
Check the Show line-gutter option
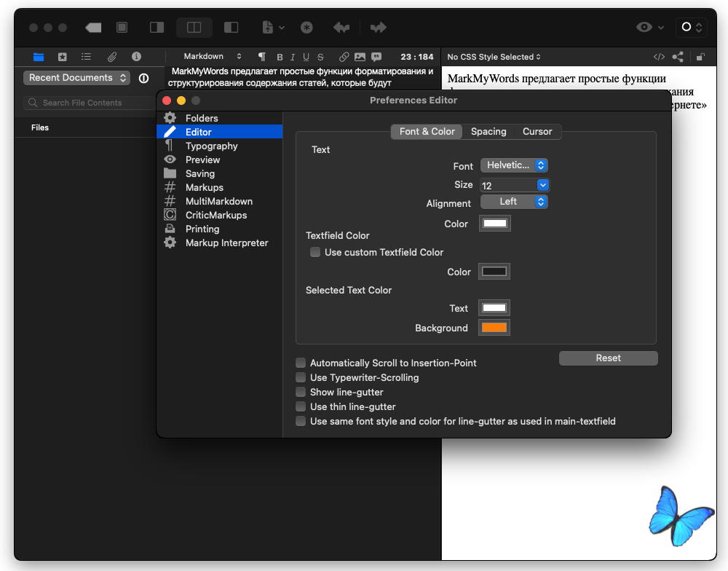[301, 392]
